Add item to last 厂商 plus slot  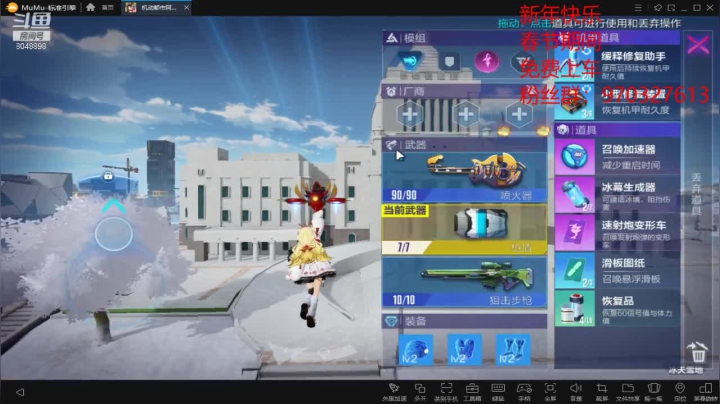point(519,113)
